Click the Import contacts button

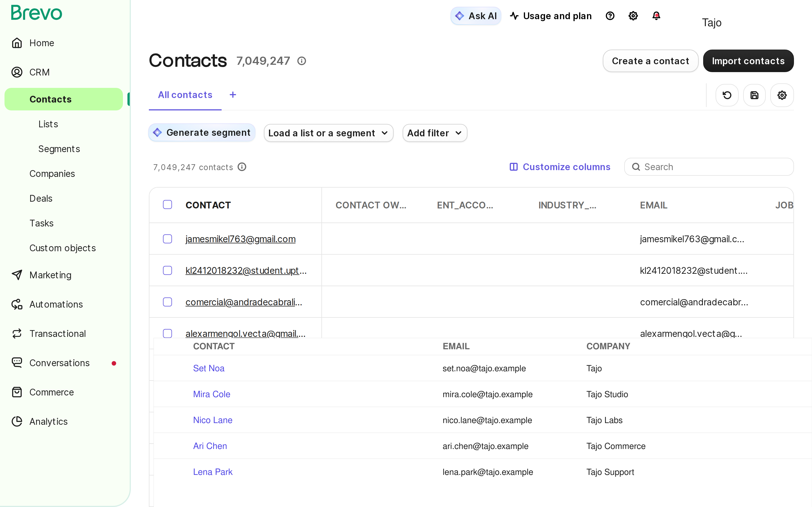click(x=748, y=61)
